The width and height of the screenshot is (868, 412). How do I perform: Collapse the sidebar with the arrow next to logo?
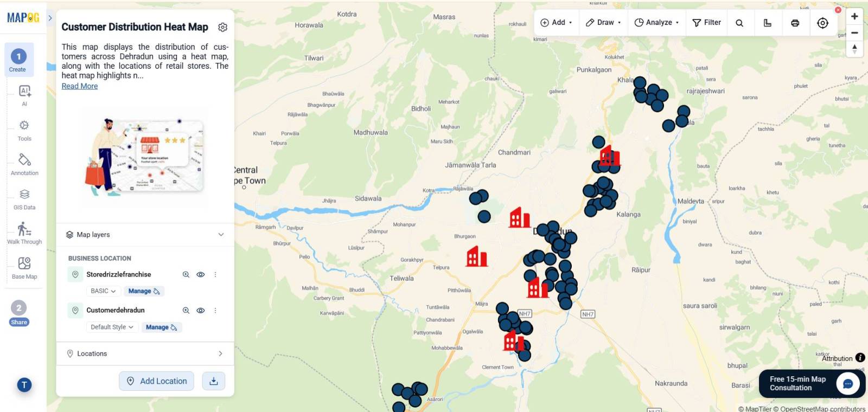pos(50,18)
